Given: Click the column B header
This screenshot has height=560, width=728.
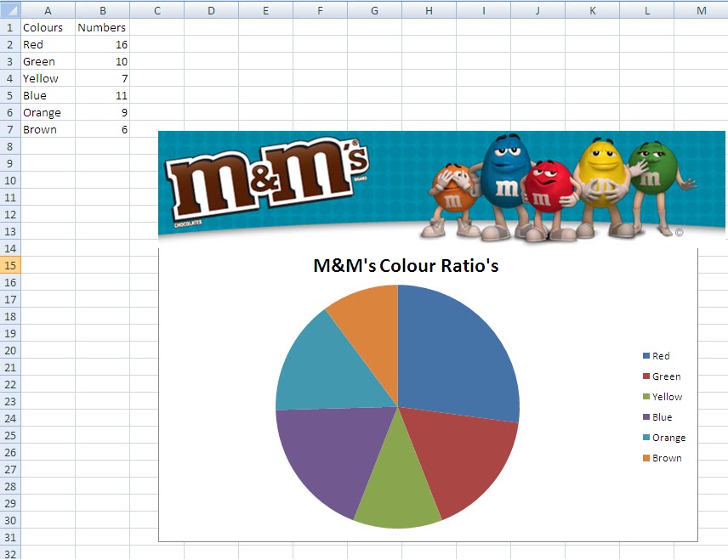Looking at the screenshot, I should click(102, 9).
